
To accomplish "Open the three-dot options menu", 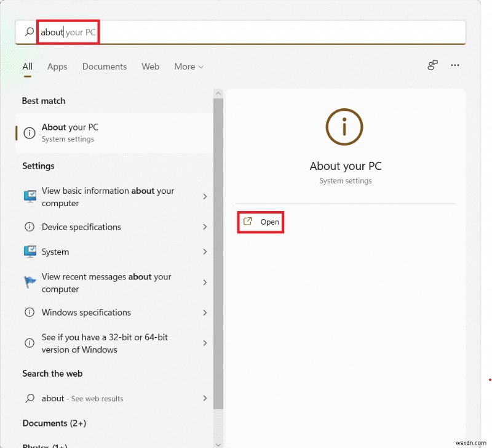I will click(x=455, y=65).
